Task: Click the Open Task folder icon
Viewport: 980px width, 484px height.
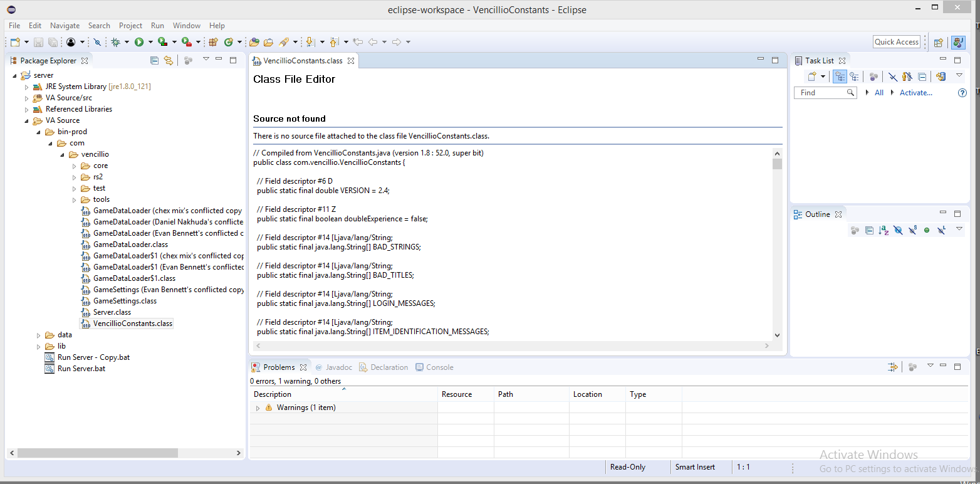Action: pyautogui.click(x=268, y=42)
